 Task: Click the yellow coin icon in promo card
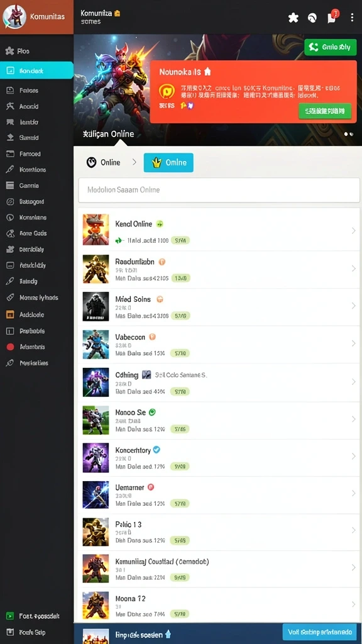167,91
